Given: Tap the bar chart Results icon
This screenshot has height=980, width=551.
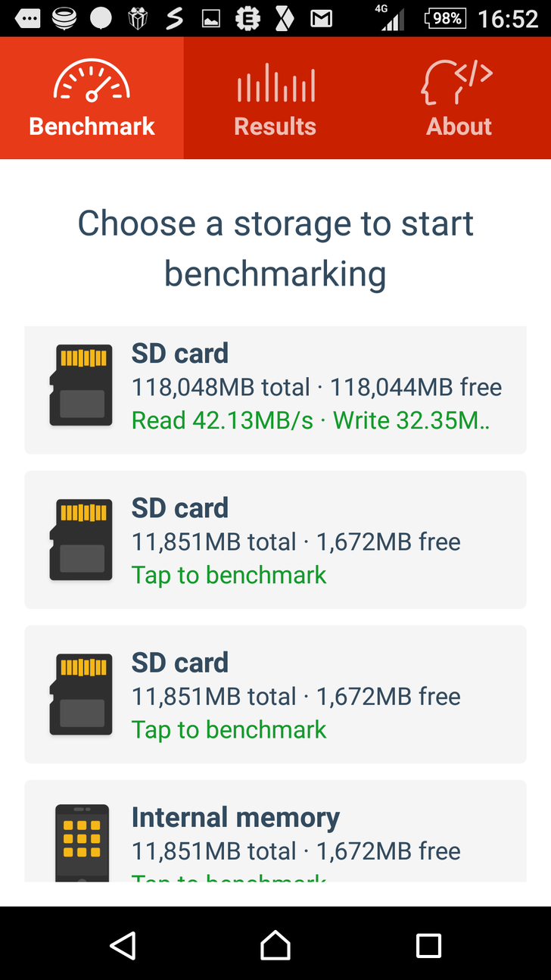Looking at the screenshot, I should coord(275,83).
